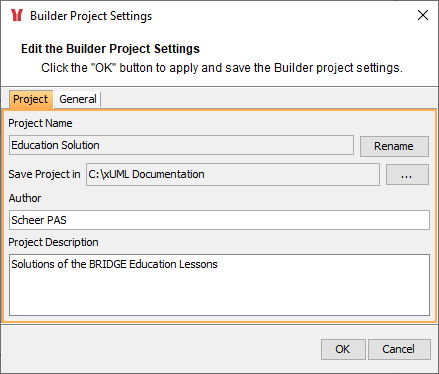The width and height of the screenshot is (439, 374).
Task: Close the Builder Project Settings dialog
Action: [x=423, y=15]
